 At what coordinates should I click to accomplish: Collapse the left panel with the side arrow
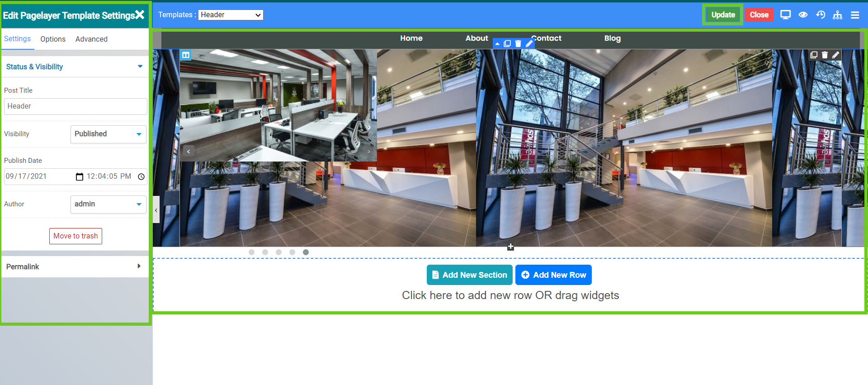click(x=156, y=210)
